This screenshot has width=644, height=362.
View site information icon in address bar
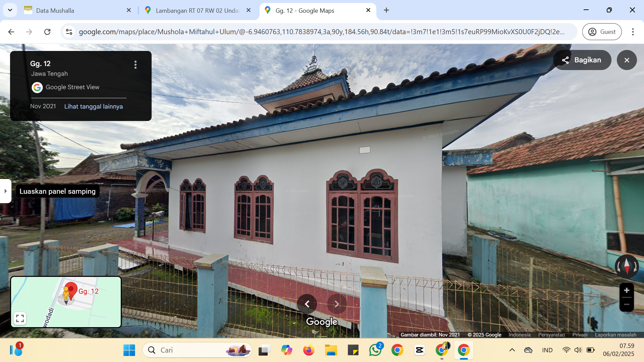coord(69,32)
